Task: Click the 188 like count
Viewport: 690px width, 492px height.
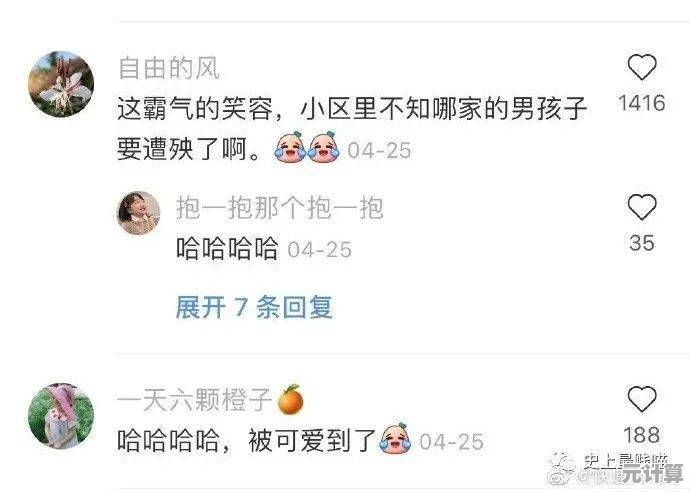Action: pos(642,435)
